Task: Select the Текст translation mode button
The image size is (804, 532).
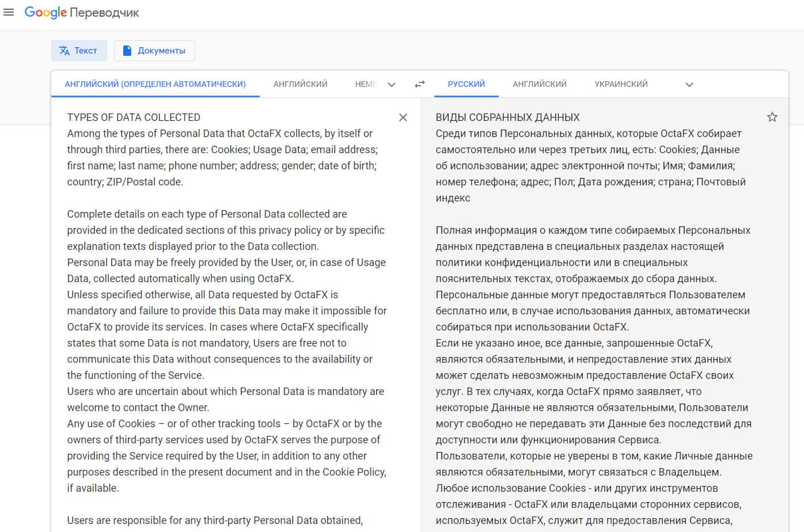Action: pos(79,51)
